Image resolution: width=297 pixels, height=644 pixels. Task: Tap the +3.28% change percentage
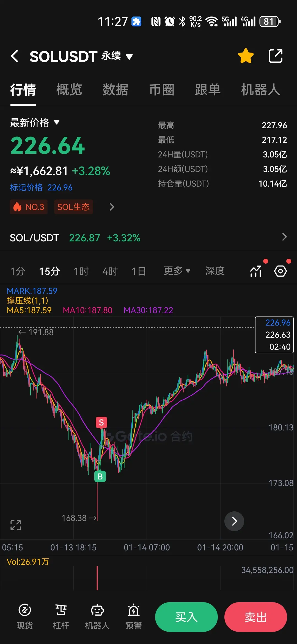(x=91, y=171)
